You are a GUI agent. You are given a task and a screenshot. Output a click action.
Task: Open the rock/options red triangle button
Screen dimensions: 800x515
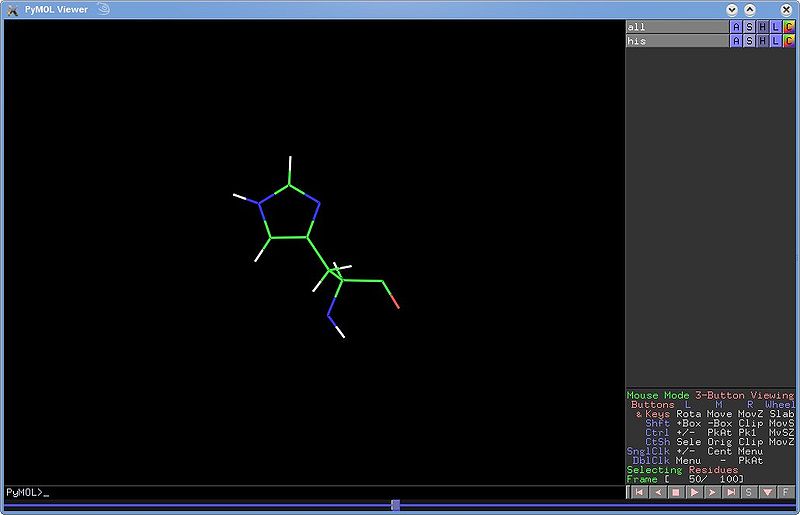[x=767, y=492]
